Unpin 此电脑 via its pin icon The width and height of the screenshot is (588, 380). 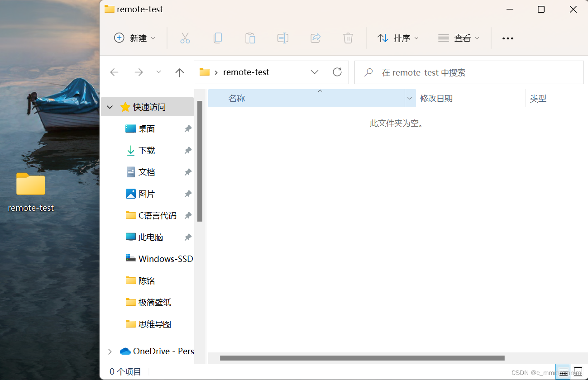click(x=188, y=237)
